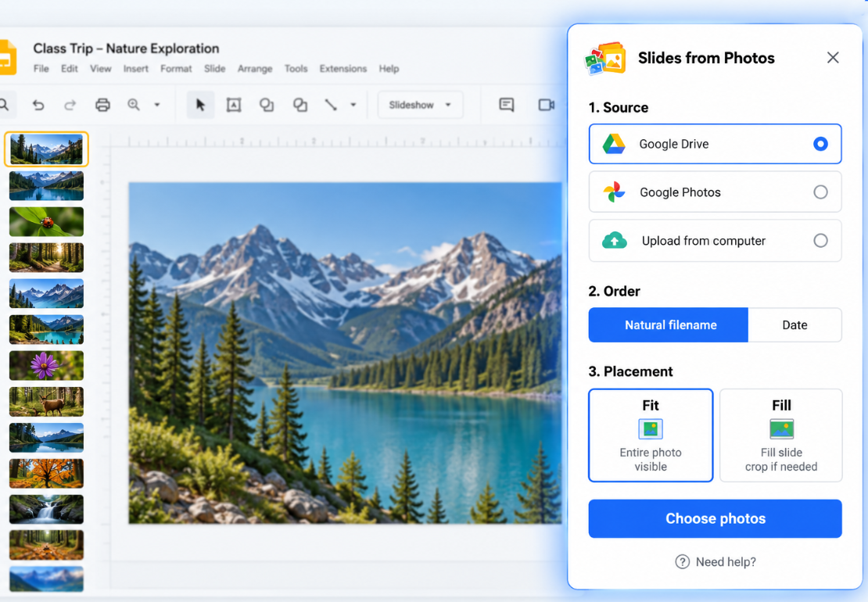Open the Arrange menu

pos(255,69)
